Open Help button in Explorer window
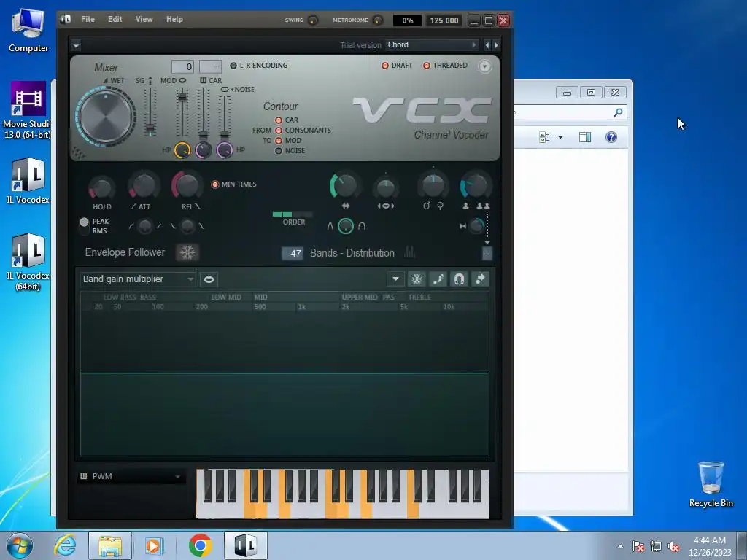747x560 pixels. tap(611, 137)
